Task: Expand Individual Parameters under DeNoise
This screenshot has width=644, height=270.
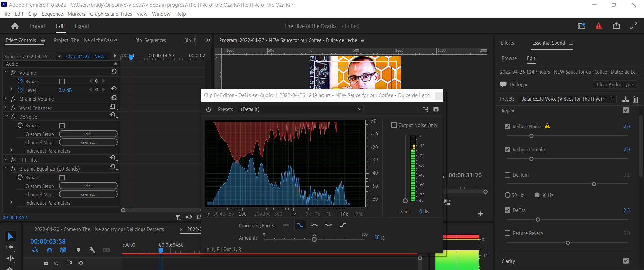Action: click(11, 150)
